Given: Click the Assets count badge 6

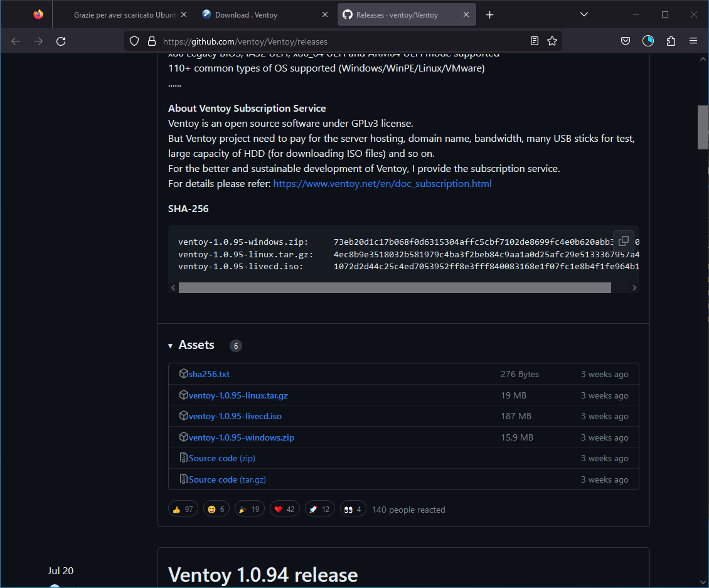Looking at the screenshot, I should (235, 346).
